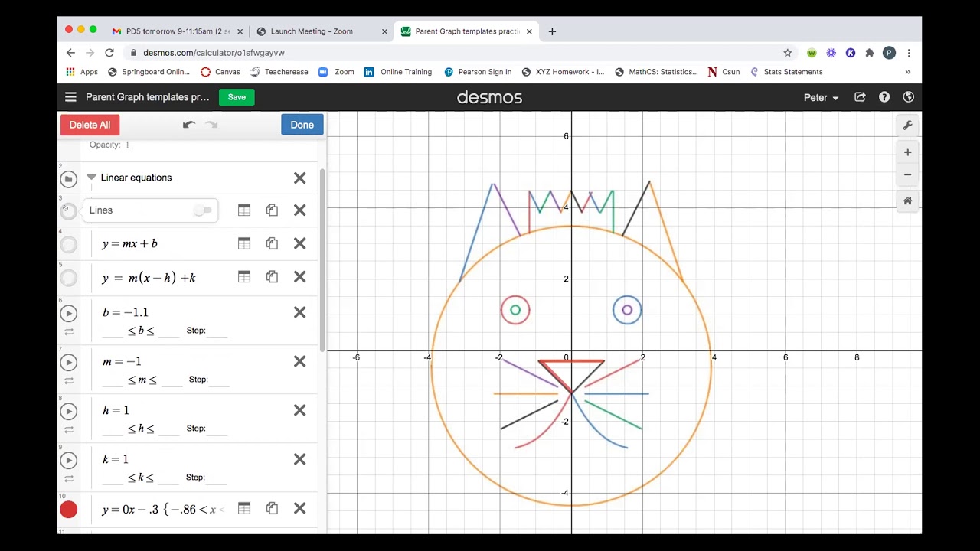980x551 pixels.
Task: Click the redo arrow icon
Action: [211, 125]
